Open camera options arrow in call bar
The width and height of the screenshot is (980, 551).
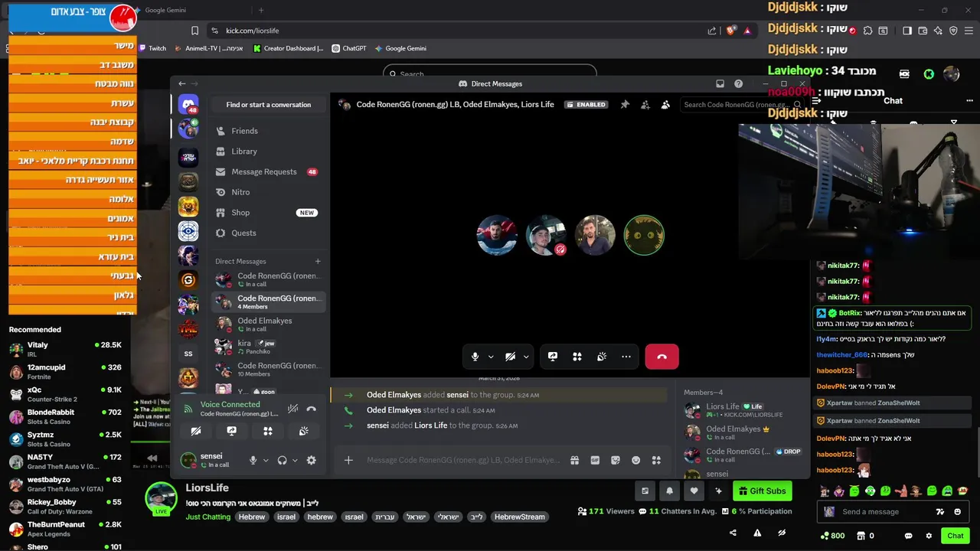pyautogui.click(x=526, y=357)
